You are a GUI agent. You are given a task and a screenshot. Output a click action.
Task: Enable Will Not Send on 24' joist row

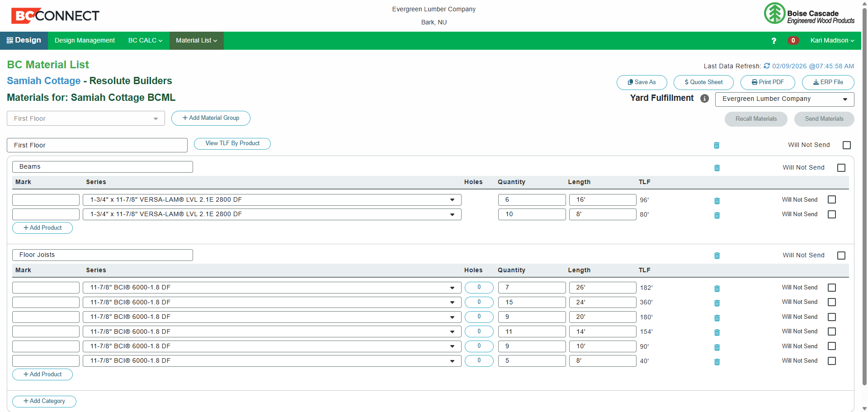point(832,302)
